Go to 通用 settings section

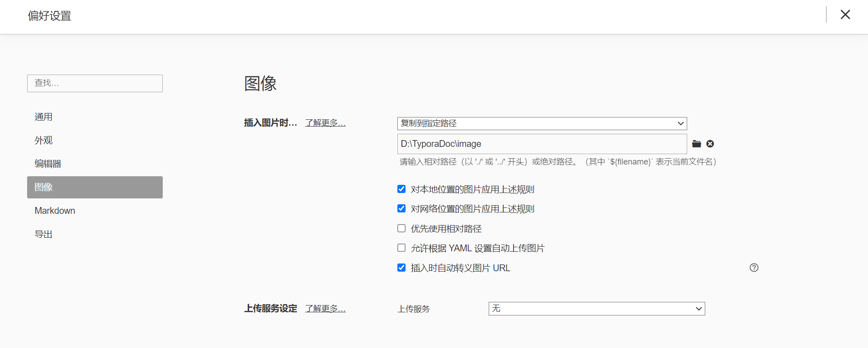tap(95, 117)
